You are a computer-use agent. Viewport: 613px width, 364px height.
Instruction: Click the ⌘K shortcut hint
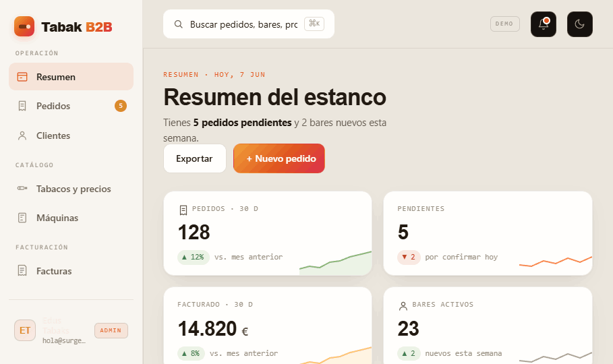click(314, 24)
